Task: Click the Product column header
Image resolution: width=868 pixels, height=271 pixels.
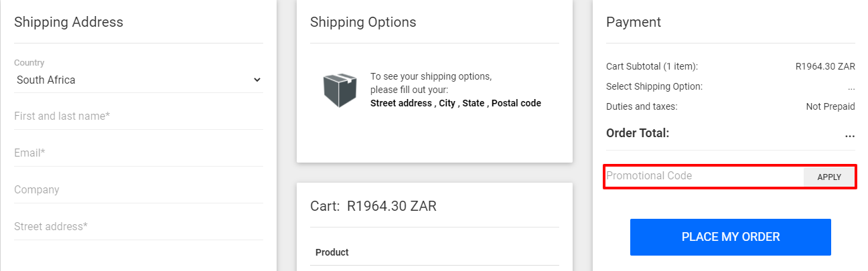Action: pos(332,252)
